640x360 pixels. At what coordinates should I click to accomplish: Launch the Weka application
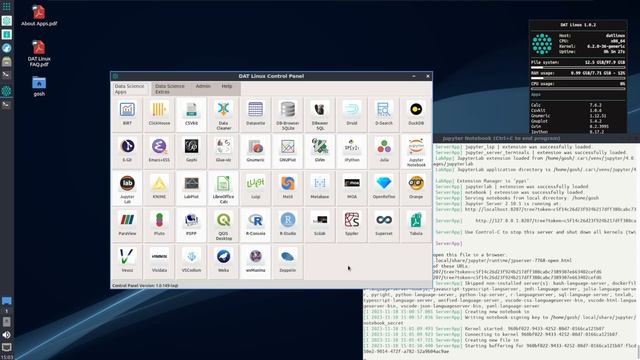pyautogui.click(x=223, y=262)
